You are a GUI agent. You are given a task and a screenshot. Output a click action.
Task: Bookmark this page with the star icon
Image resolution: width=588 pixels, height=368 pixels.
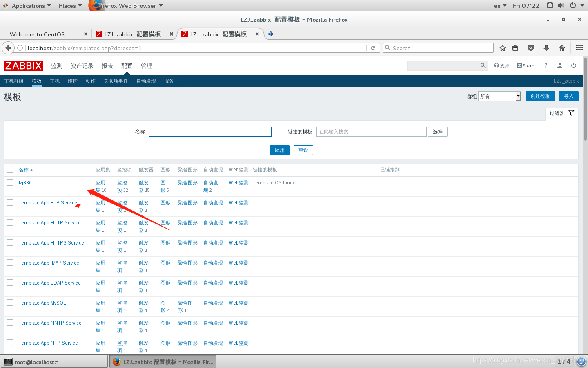[x=503, y=48]
